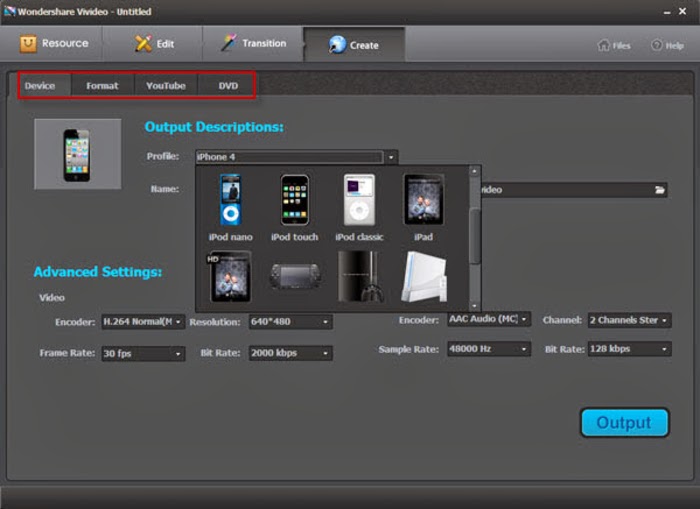Click the iPod touch label
Viewport: 700px width, 509px height.
tap(295, 237)
